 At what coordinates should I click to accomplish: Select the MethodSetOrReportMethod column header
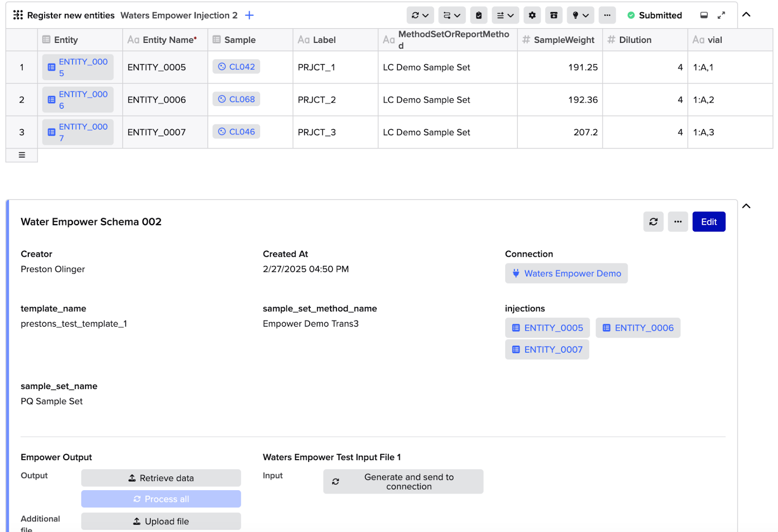point(448,40)
